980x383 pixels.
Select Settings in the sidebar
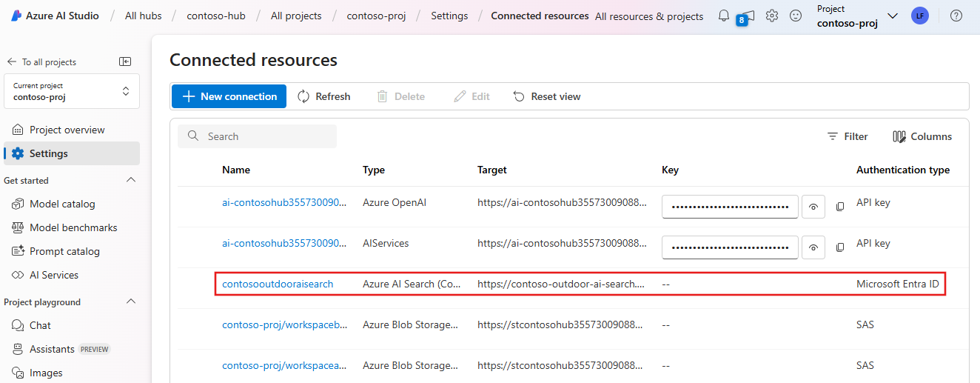72,153
